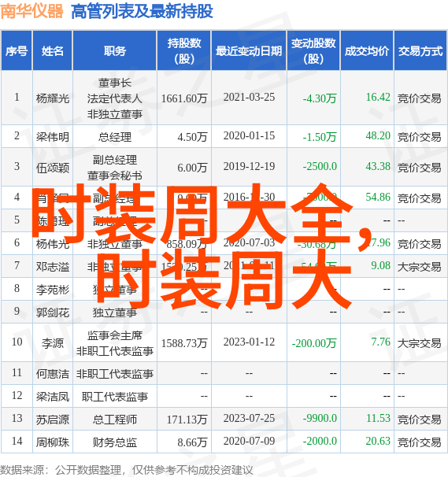Select the name 梁洁凤 in row 12
The image size is (448, 477).
tap(53, 396)
